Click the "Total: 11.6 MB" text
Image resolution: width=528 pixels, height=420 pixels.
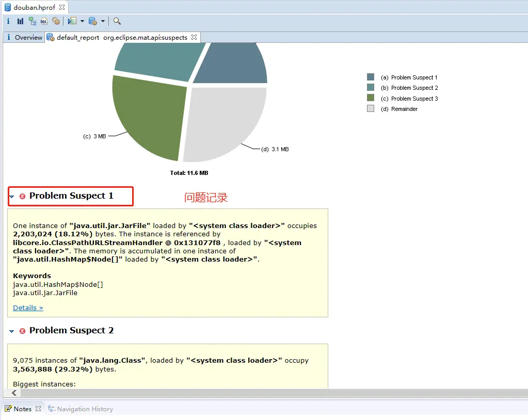tap(189, 173)
